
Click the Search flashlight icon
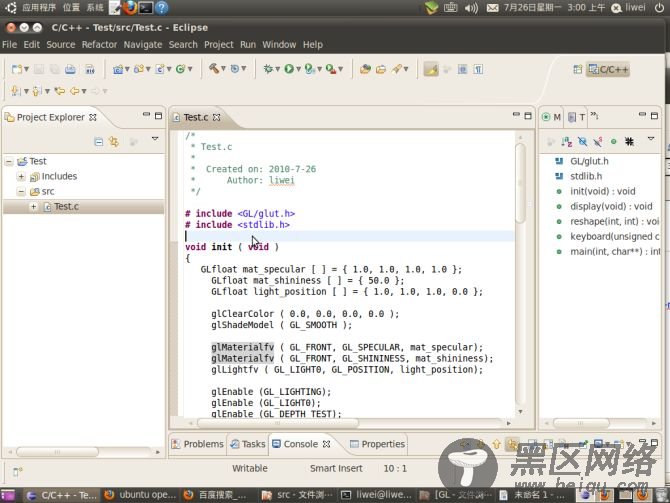coord(397,69)
